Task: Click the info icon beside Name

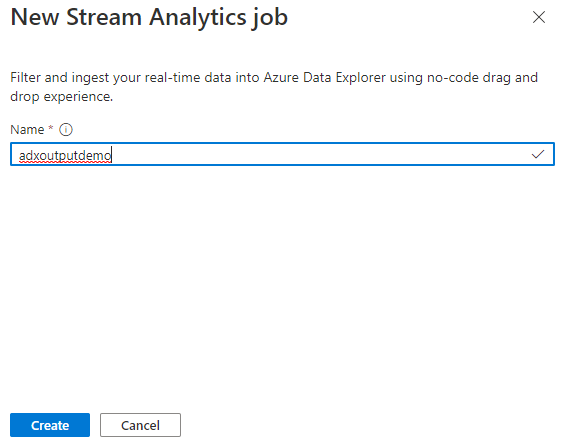Action: point(66,129)
